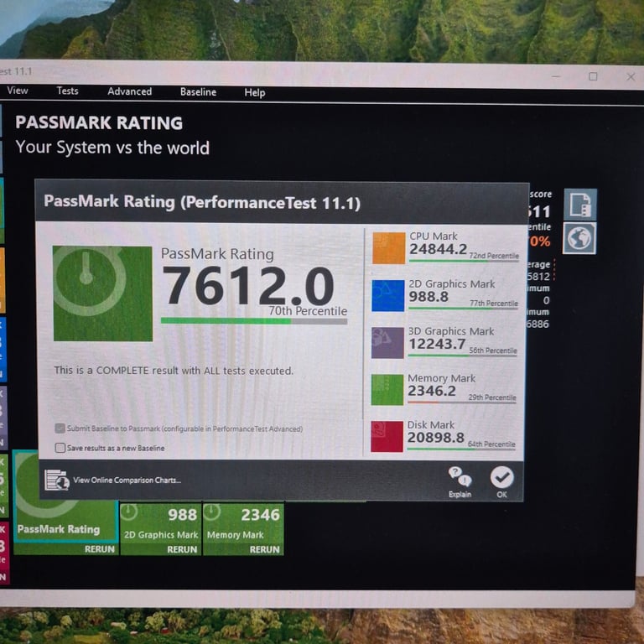Maximize the PerformanceTest window

tap(593, 76)
